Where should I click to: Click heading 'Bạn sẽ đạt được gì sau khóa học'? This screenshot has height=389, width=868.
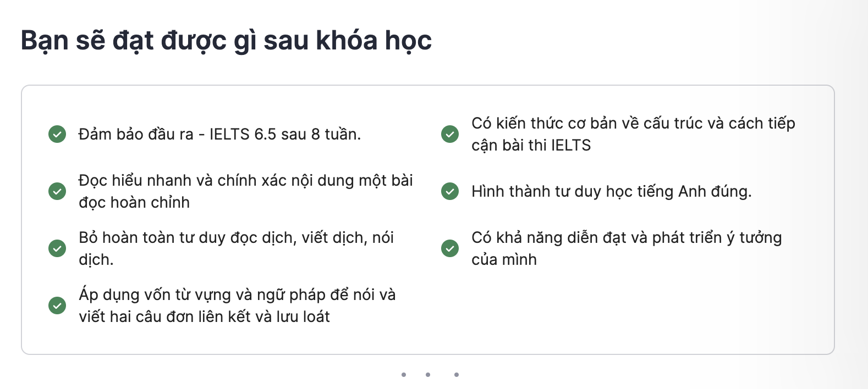click(226, 41)
